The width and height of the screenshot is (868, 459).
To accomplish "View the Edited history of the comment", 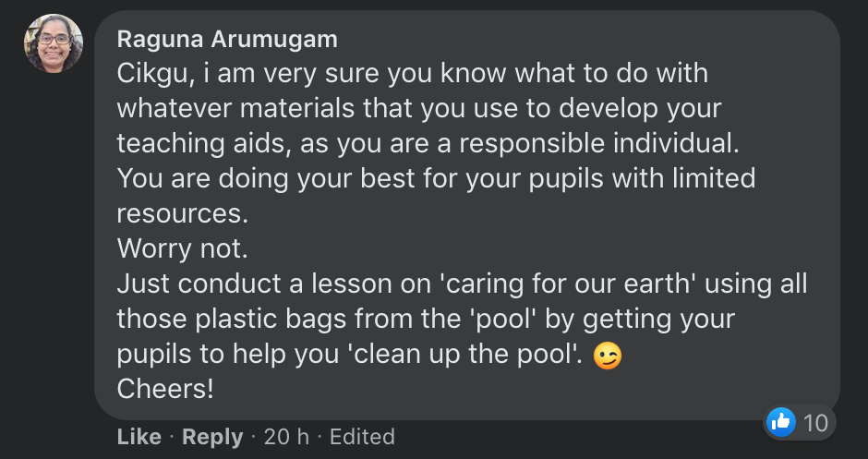I will 363,437.
